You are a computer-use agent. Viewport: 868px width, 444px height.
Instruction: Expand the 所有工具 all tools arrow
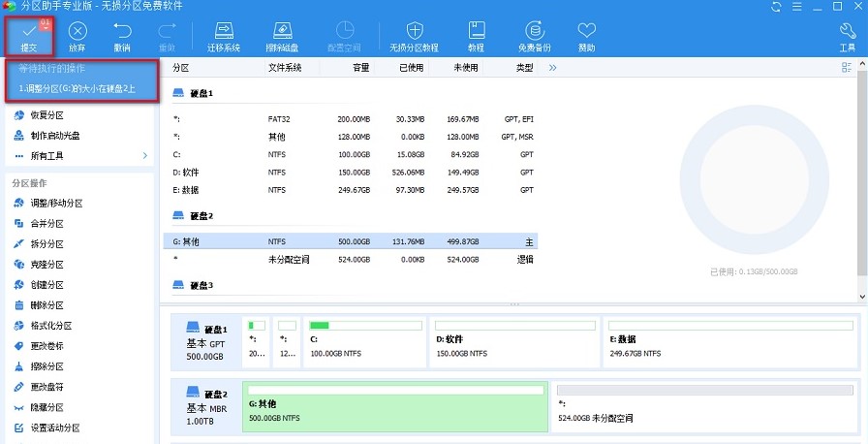[145, 155]
